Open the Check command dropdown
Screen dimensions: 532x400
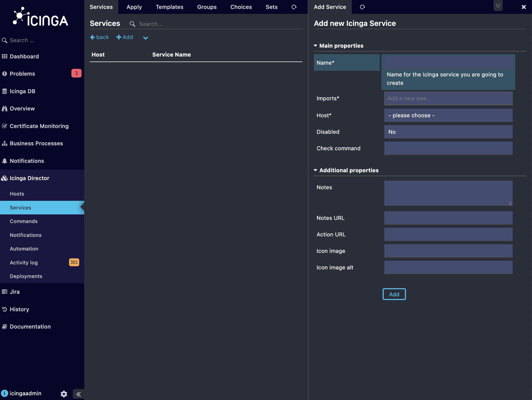coord(448,148)
